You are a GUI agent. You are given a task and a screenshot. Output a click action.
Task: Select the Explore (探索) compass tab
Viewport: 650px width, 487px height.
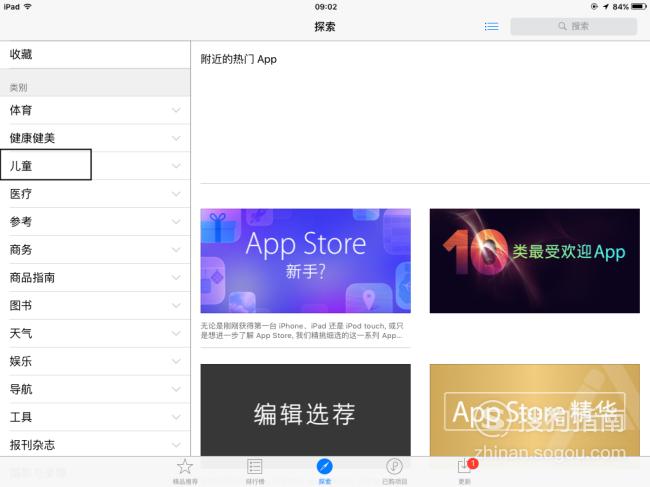click(325, 471)
